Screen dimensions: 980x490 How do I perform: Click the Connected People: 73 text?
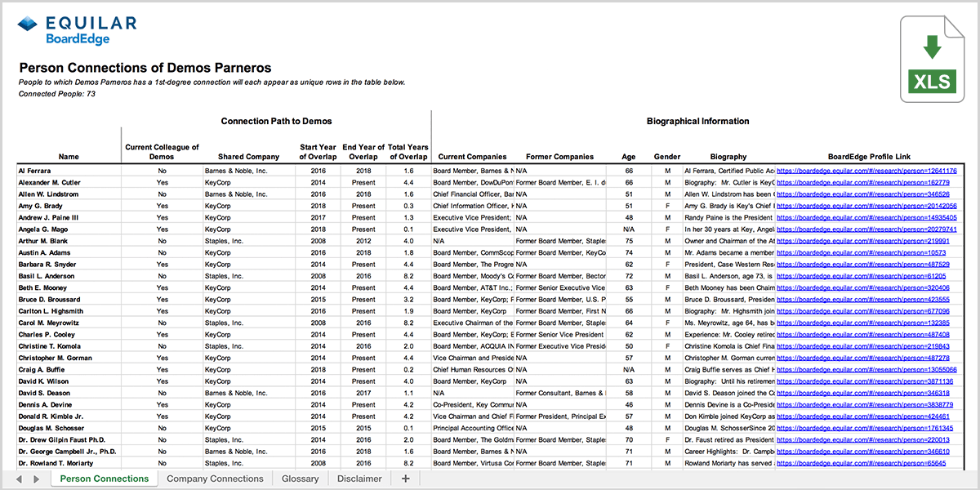click(57, 94)
